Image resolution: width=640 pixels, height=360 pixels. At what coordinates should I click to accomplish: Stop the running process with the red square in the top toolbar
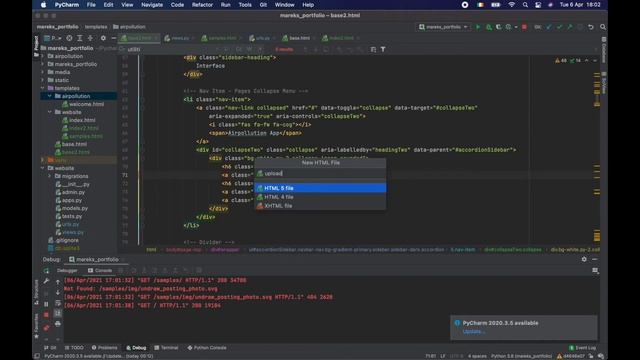click(524, 27)
